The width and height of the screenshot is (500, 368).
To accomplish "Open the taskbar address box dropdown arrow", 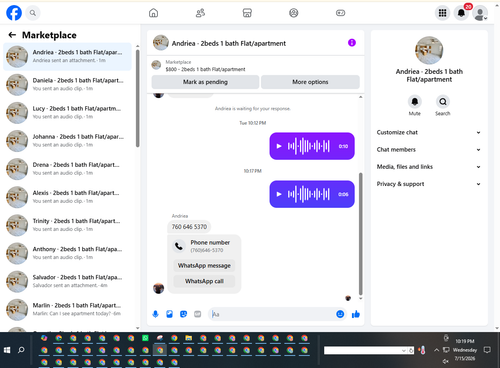I will coord(404,350).
